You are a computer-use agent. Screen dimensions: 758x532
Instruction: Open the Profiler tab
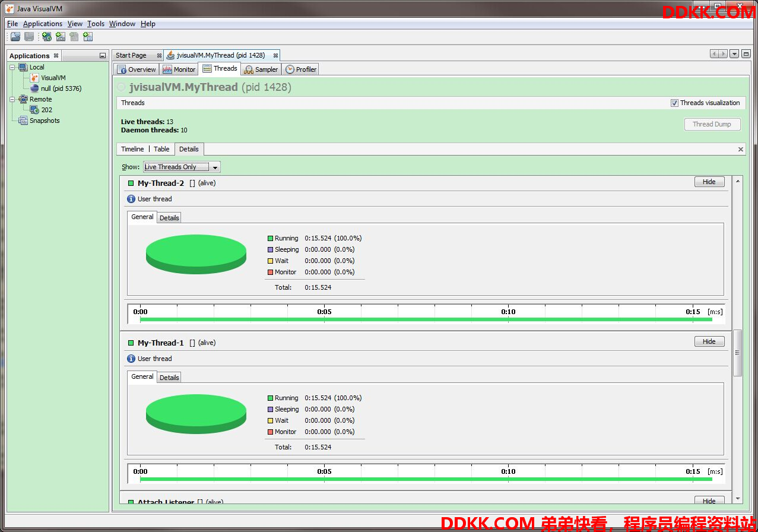(301, 69)
